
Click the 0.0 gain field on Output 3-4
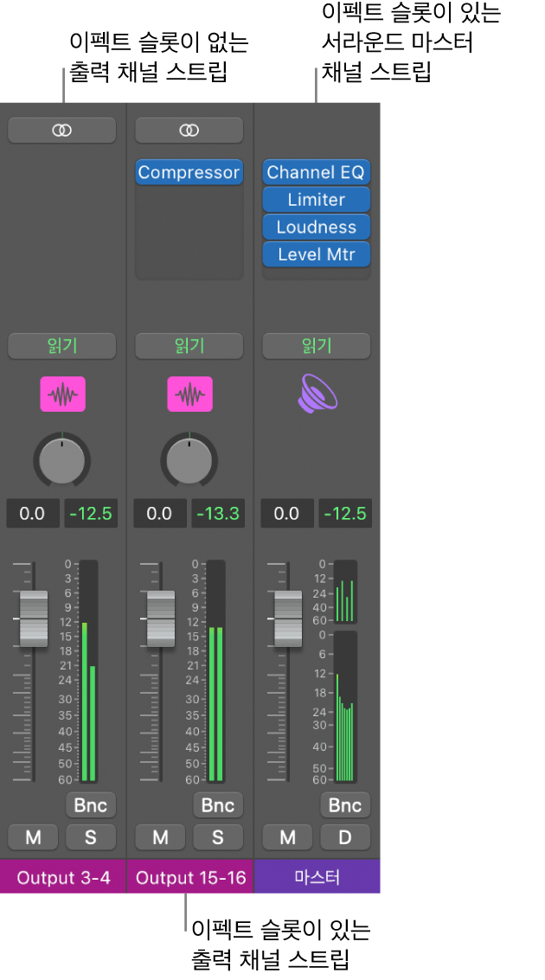tap(33, 514)
